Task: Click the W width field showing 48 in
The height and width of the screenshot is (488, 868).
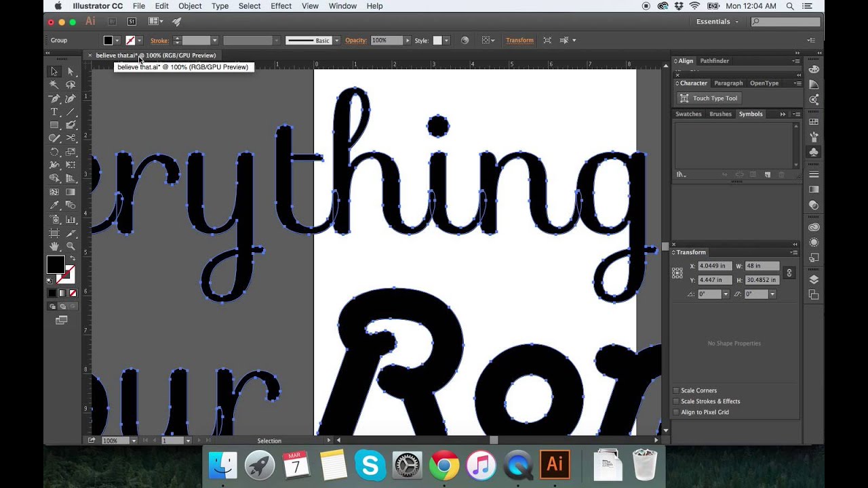Action: pyautogui.click(x=762, y=266)
